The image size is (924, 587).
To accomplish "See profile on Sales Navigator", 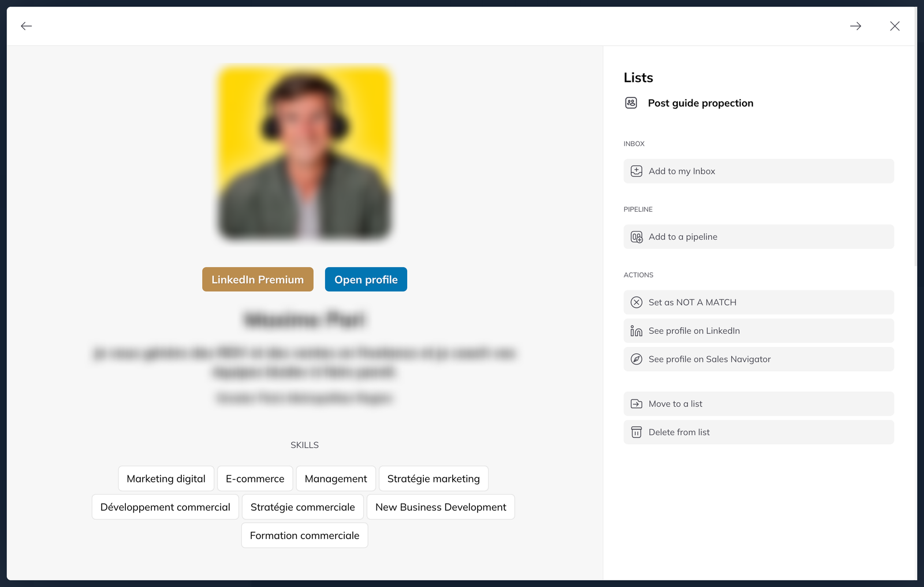I will pos(759,359).
